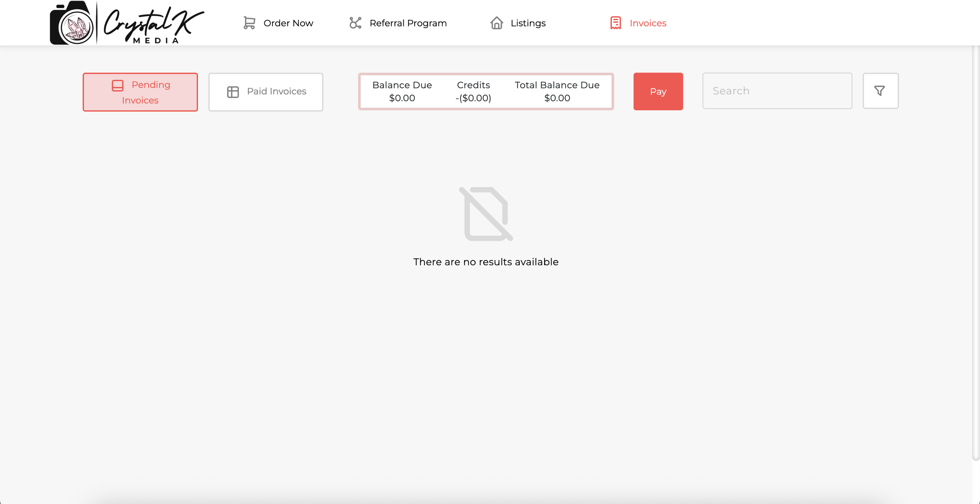Switch to the Paid Invoices tab

click(266, 92)
